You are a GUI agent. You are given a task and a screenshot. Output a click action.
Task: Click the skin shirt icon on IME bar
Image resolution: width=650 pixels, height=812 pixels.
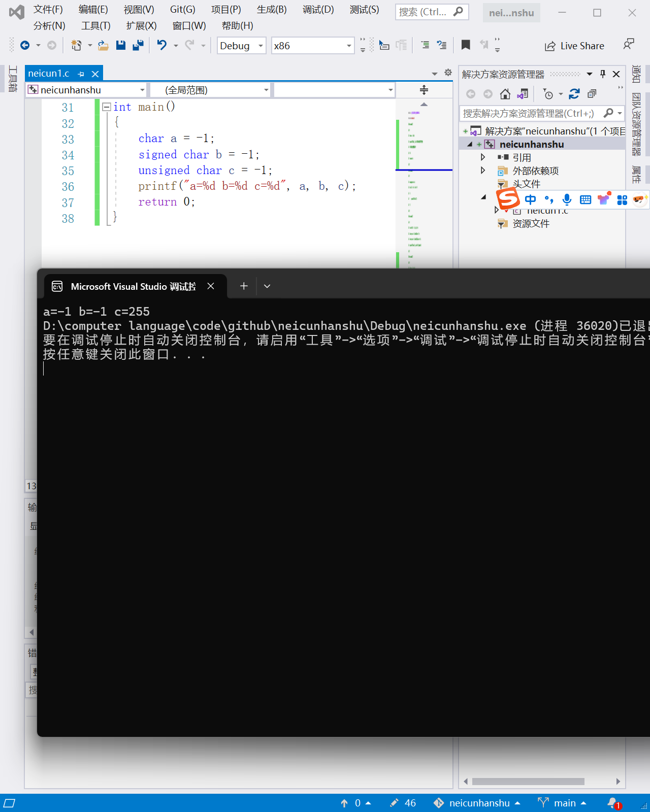point(604,199)
